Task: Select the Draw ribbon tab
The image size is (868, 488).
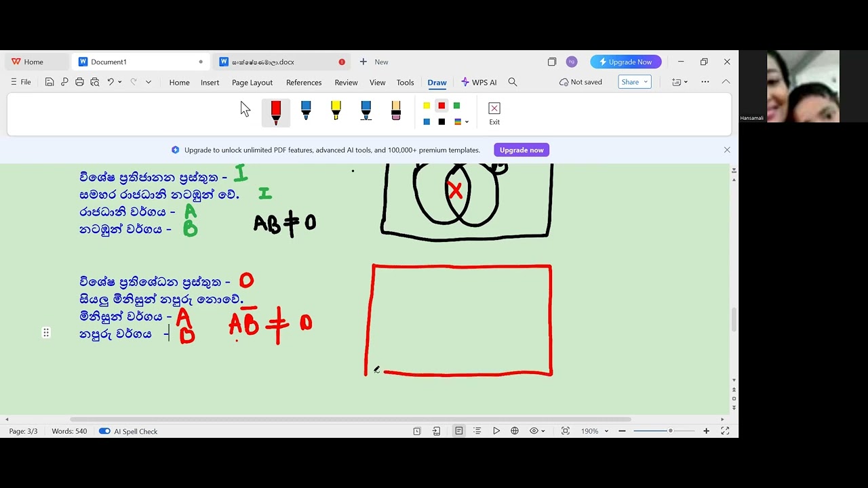Action: point(437,82)
